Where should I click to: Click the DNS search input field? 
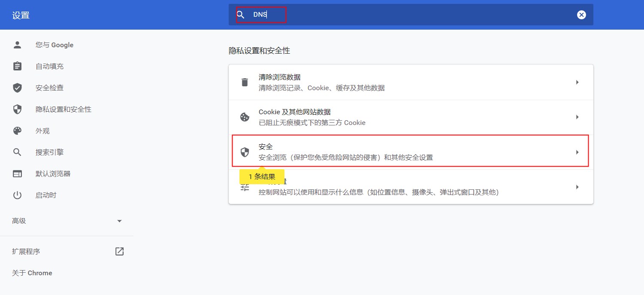(x=386, y=15)
